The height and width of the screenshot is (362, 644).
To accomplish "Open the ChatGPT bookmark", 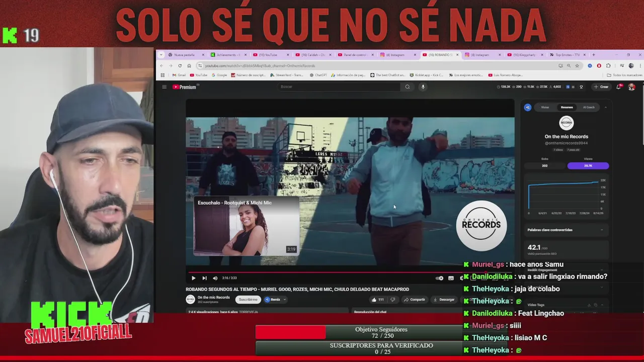I will pos(318,75).
